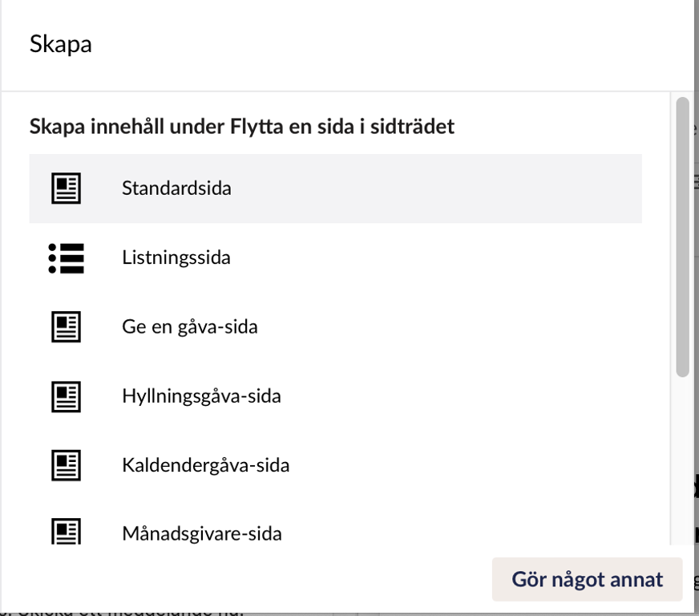Pick the Kaldendergåva-sida entry
699x616 pixels.
205,466
